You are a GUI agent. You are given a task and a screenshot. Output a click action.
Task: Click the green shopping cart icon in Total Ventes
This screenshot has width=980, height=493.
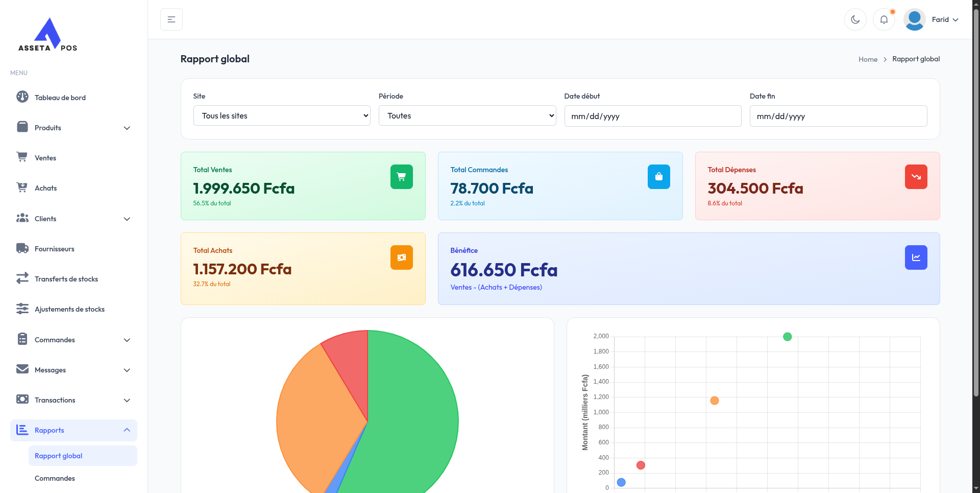[401, 177]
